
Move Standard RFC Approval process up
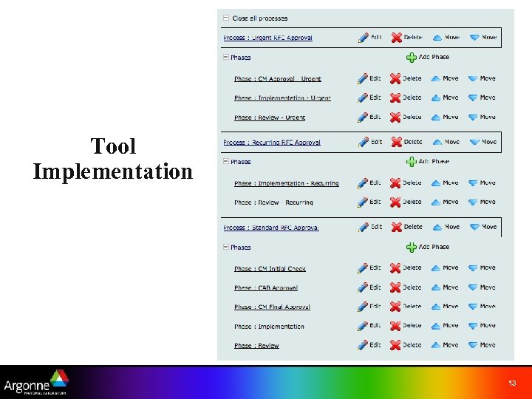[x=446, y=227]
